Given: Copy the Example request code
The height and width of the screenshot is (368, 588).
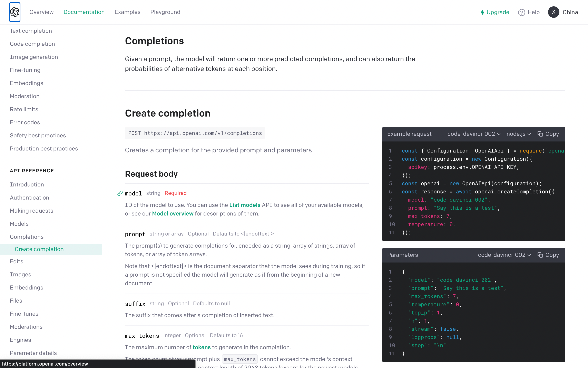Looking at the screenshot, I should 548,134.
